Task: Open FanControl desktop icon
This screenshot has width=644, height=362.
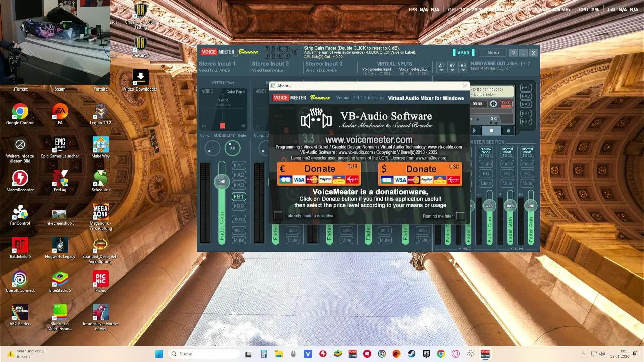Action: click(x=20, y=215)
